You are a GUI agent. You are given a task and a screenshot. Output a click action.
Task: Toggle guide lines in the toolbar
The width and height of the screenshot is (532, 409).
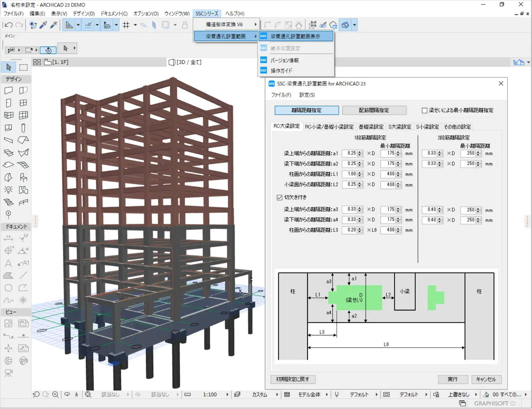[x=69, y=25]
